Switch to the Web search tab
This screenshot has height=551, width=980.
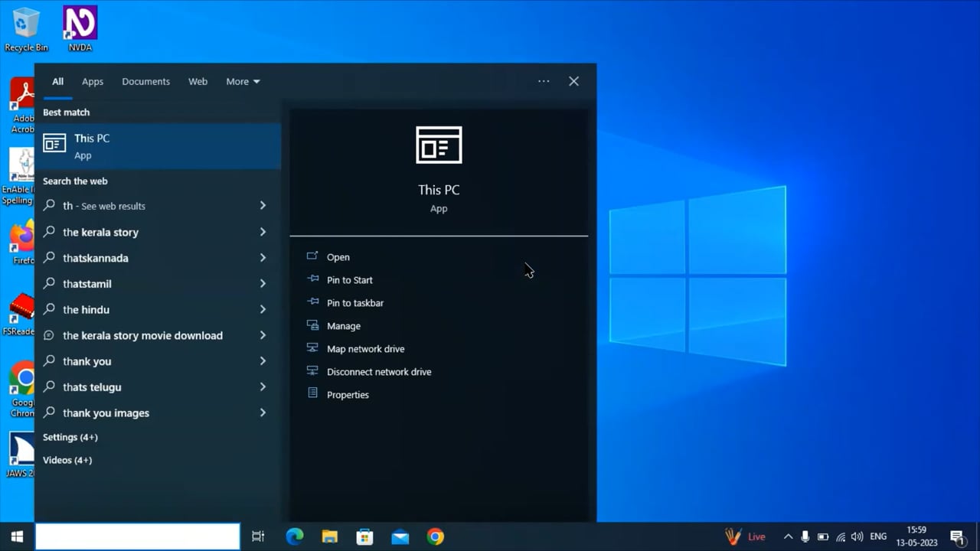(198, 82)
